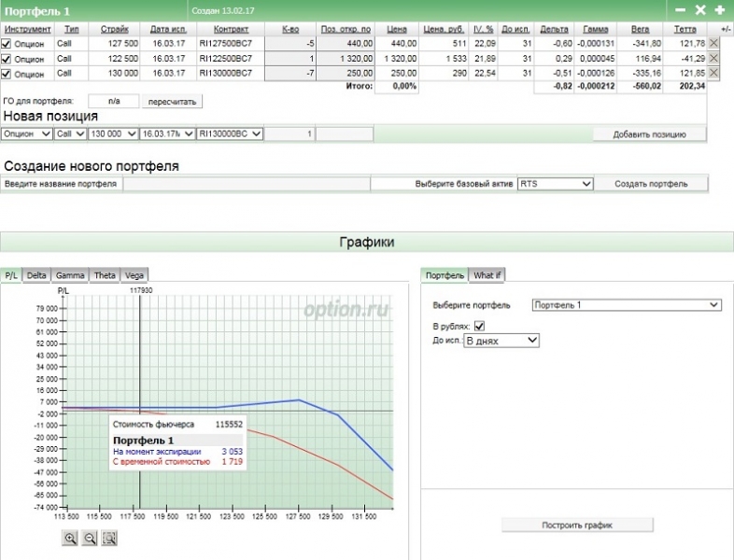The height and width of the screenshot is (560, 734).
Task: Click the plus icon in Портфель 1 header
Action: pos(719,9)
